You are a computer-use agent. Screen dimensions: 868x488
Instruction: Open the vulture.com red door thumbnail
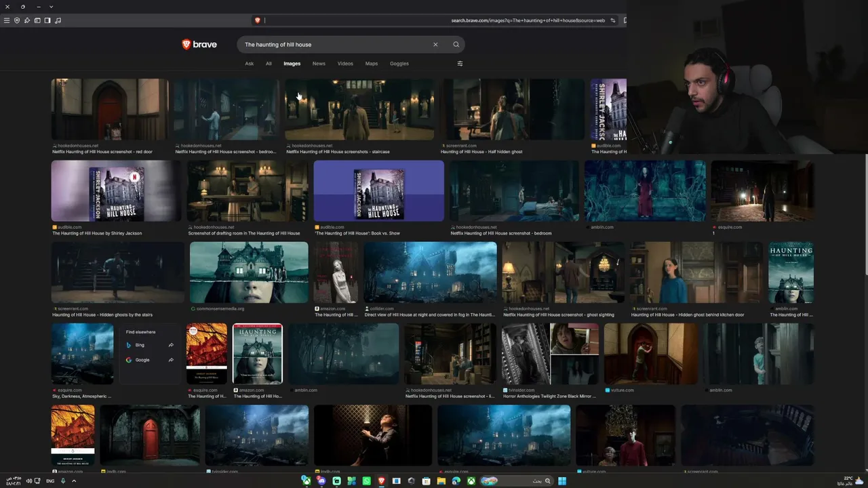coord(650,354)
